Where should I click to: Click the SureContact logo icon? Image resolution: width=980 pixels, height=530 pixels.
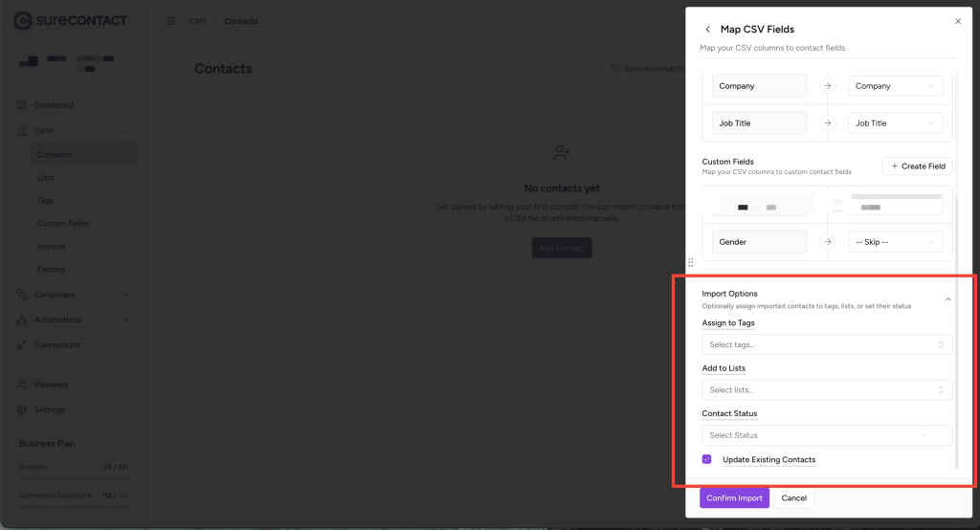22,20
